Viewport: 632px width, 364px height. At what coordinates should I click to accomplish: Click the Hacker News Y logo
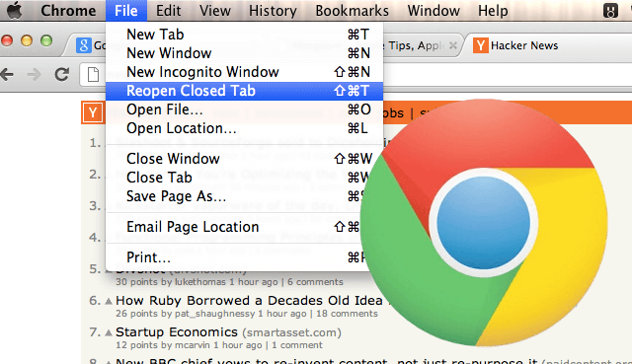point(93,112)
